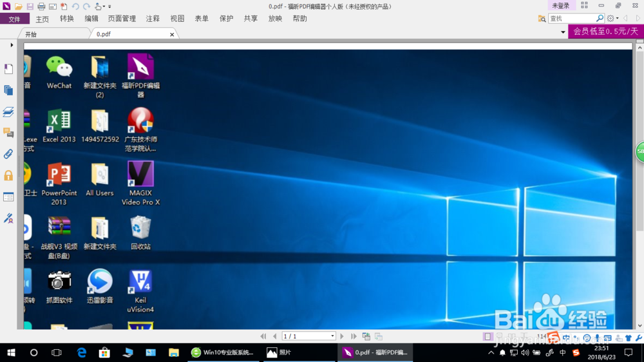Open the 页面管理 ribbon tab
644x362 pixels.
pyautogui.click(x=122, y=19)
